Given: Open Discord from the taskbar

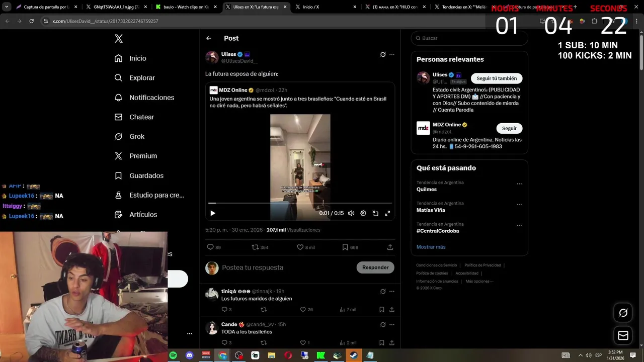Looking at the screenshot, I should pyautogui.click(x=190, y=355).
